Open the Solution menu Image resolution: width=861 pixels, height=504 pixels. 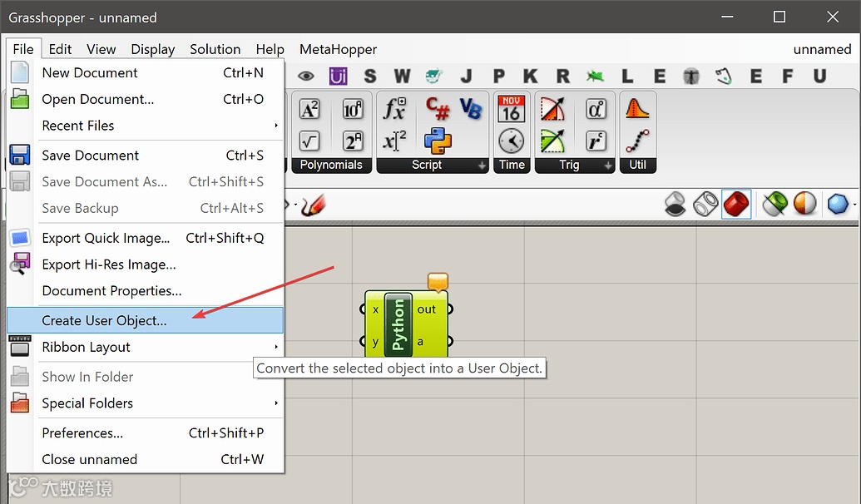coord(215,49)
